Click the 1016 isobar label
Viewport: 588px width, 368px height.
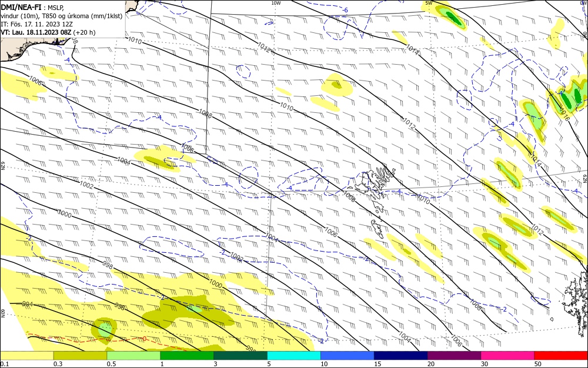(564, 115)
